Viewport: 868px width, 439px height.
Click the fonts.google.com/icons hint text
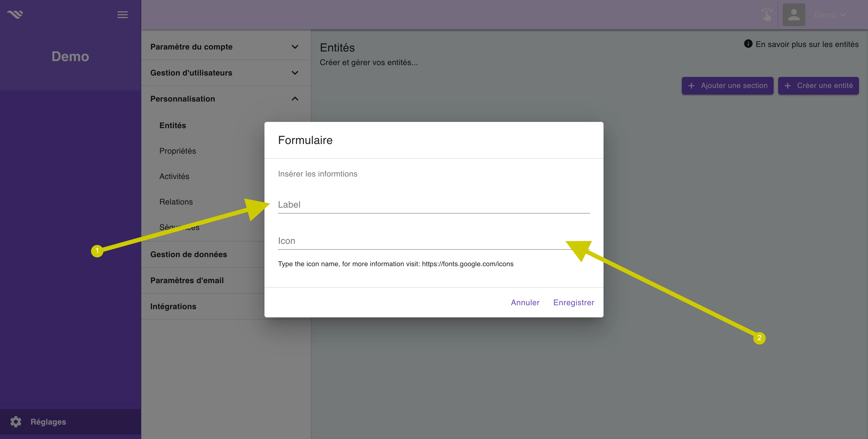pyautogui.click(x=396, y=264)
